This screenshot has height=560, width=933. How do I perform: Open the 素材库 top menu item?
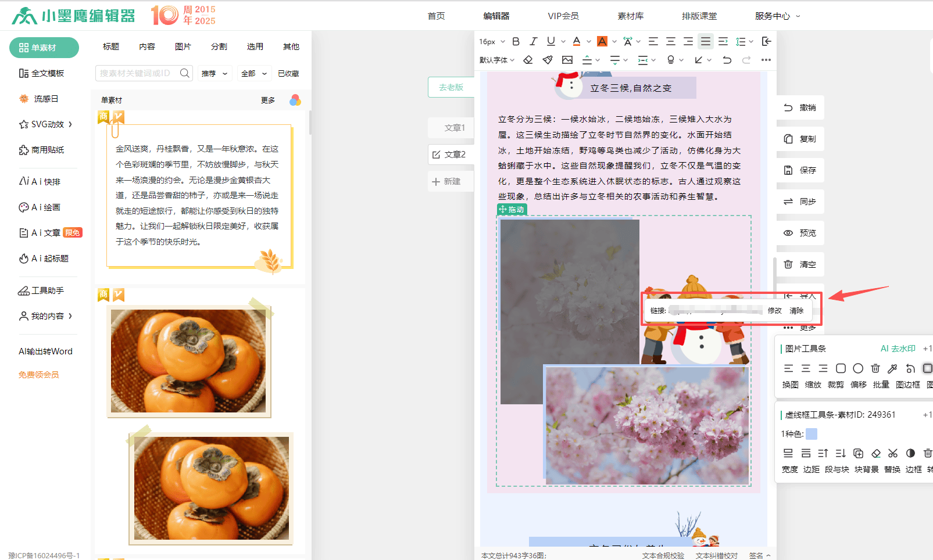pos(630,16)
